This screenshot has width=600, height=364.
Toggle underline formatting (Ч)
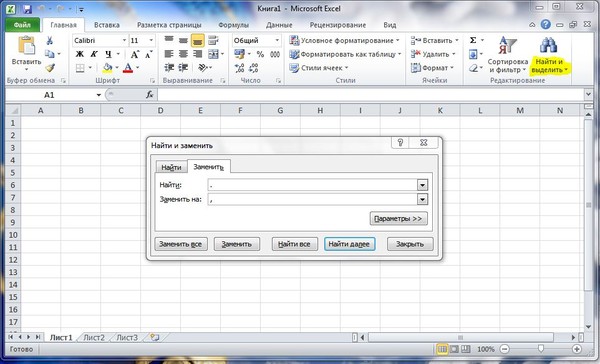click(x=109, y=54)
